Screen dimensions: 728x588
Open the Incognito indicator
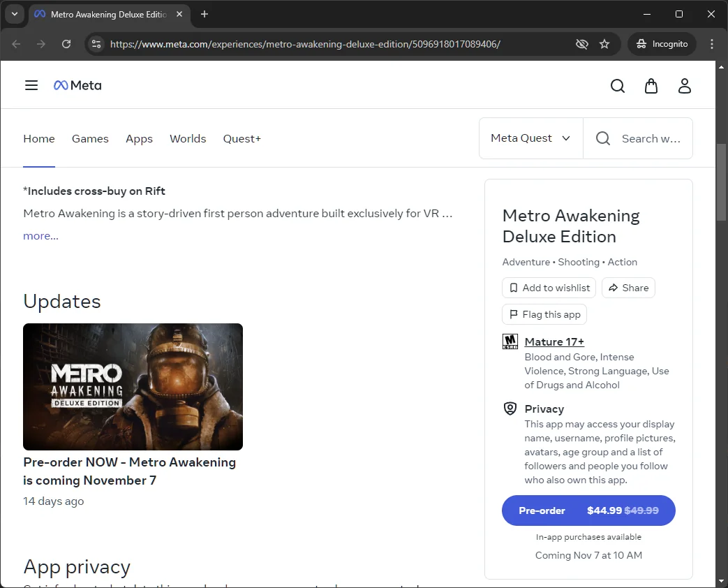pyautogui.click(x=662, y=44)
